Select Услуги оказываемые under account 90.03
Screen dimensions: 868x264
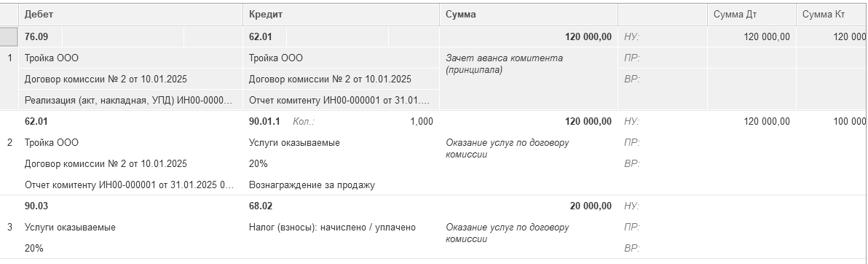(130, 228)
